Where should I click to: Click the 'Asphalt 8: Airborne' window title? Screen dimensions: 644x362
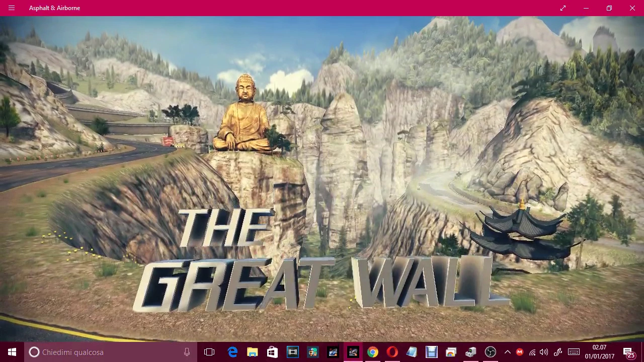pyautogui.click(x=54, y=8)
